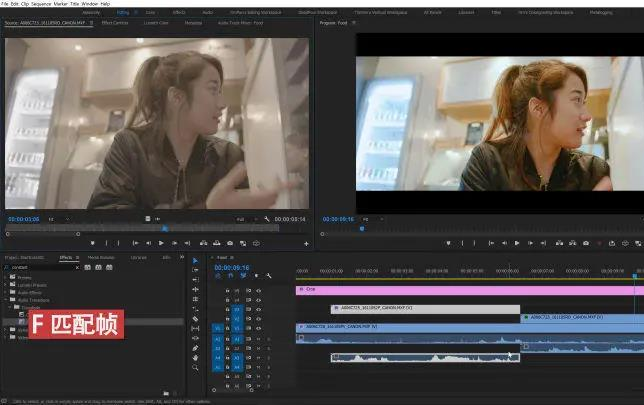Click Program monitor playhead marker
Image resolution: width=644 pixels, height=405 pixels.
pyautogui.click(x=362, y=228)
